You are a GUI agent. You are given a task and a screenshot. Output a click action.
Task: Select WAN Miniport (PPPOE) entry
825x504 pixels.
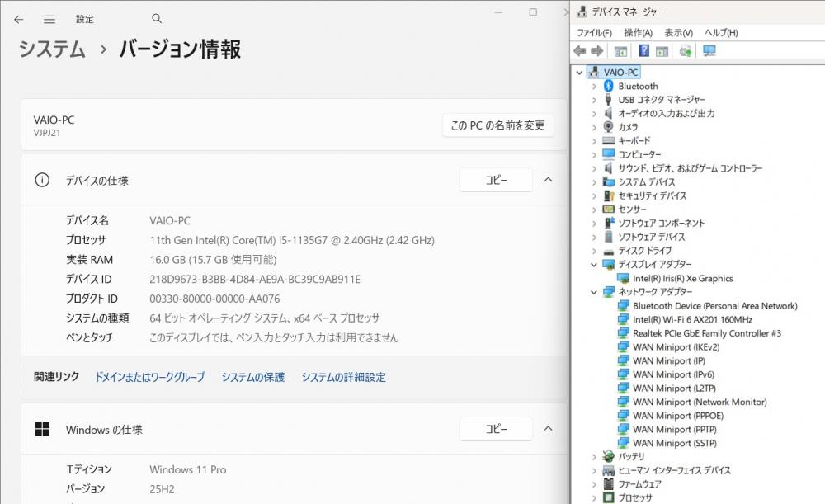point(677,416)
